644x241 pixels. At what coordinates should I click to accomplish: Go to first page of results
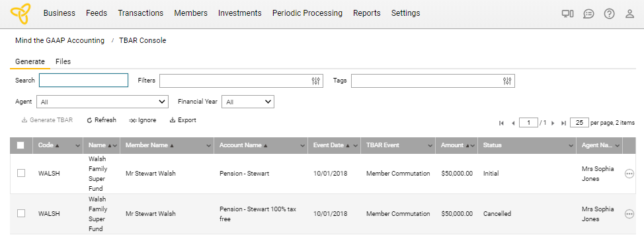pyautogui.click(x=501, y=123)
